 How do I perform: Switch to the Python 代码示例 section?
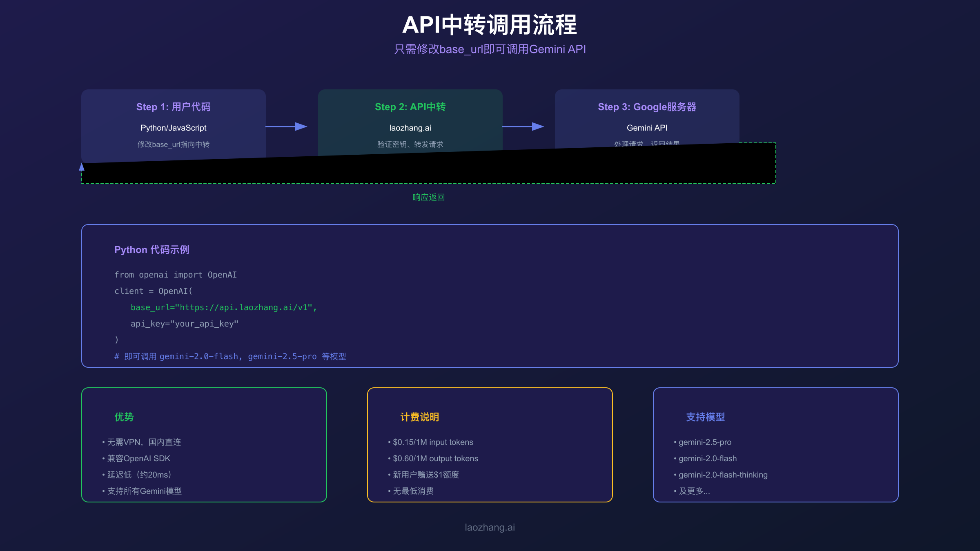pyautogui.click(x=152, y=249)
